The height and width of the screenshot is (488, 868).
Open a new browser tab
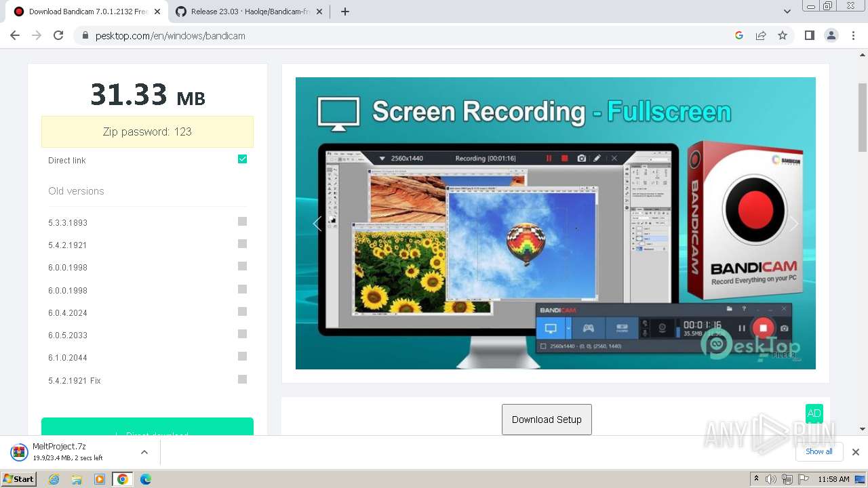pos(344,12)
